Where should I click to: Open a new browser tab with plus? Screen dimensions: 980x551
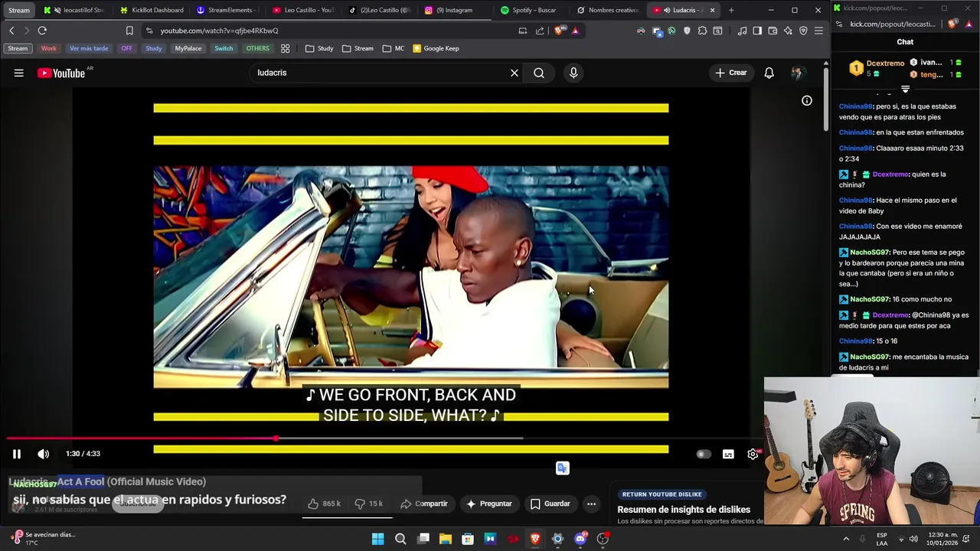[x=731, y=10]
